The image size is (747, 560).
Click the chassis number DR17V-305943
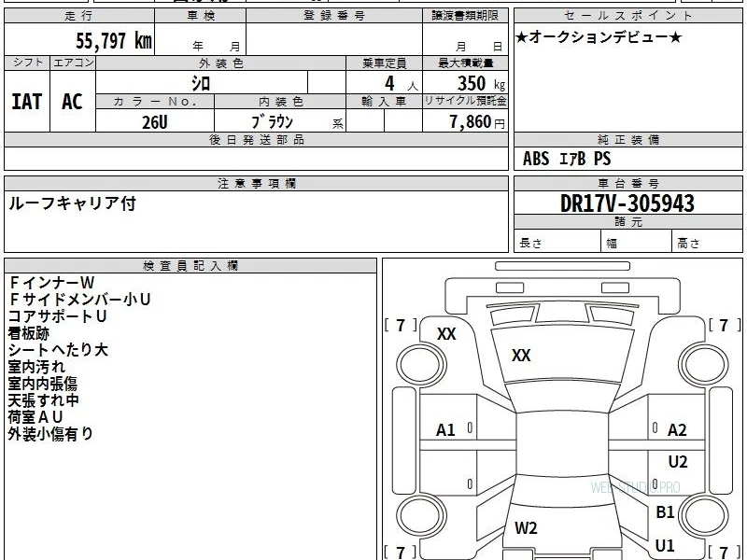tap(627, 203)
